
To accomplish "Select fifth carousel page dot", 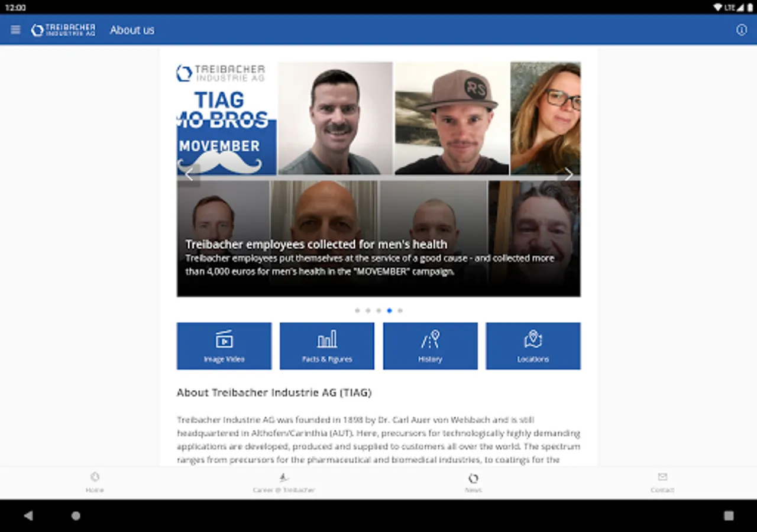I will pos(400,310).
